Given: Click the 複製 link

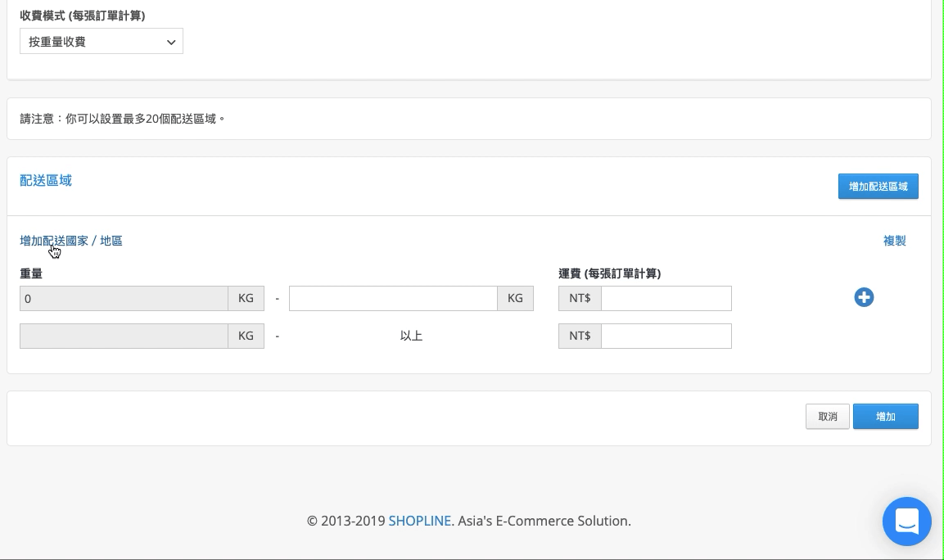Looking at the screenshot, I should point(894,241).
